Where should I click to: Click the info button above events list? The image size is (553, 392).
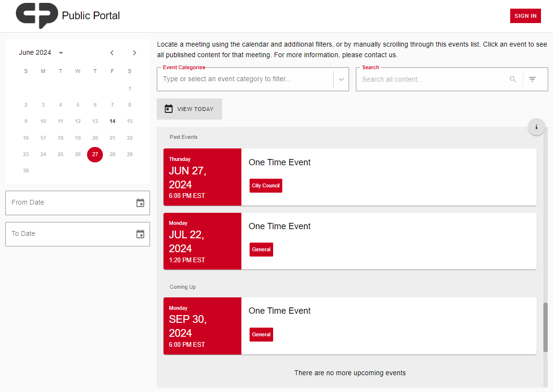click(537, 127)
